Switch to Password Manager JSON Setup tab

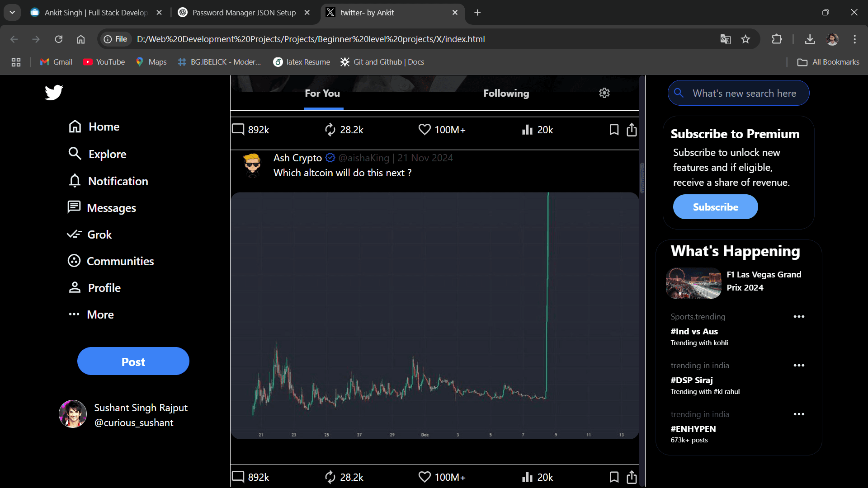pyautogui.click(x=244, y=13)
